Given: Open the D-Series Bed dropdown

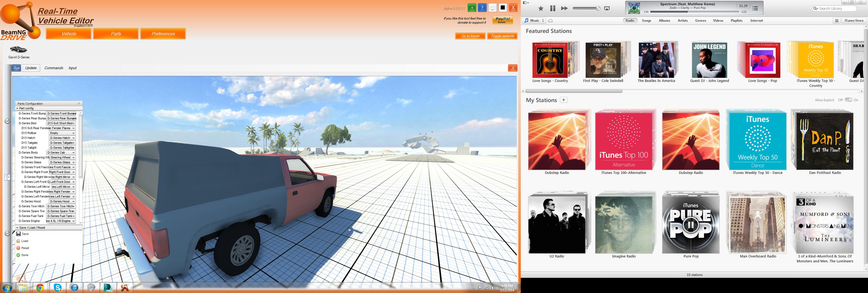Looking at the screenshot, I should click(x=61, y=123).
